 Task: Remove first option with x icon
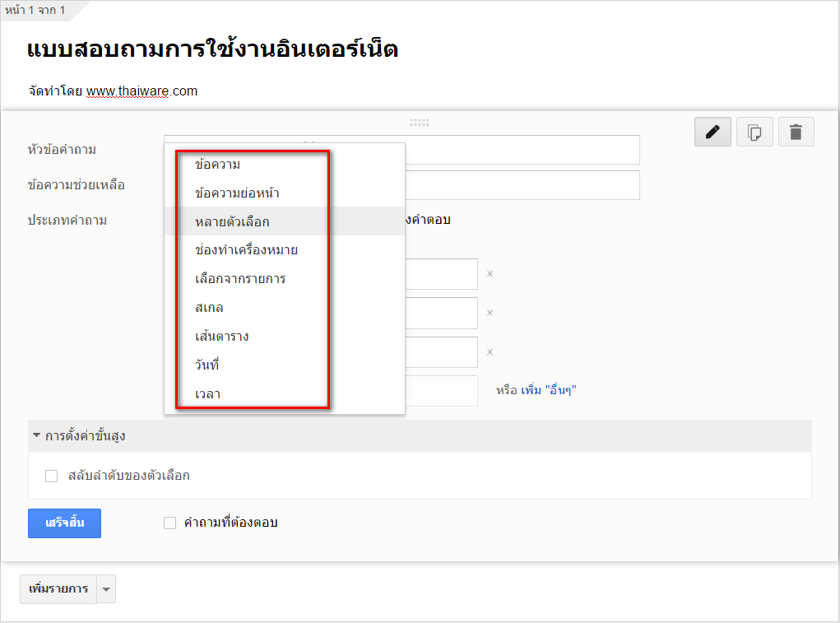click(x=490, y=274)
